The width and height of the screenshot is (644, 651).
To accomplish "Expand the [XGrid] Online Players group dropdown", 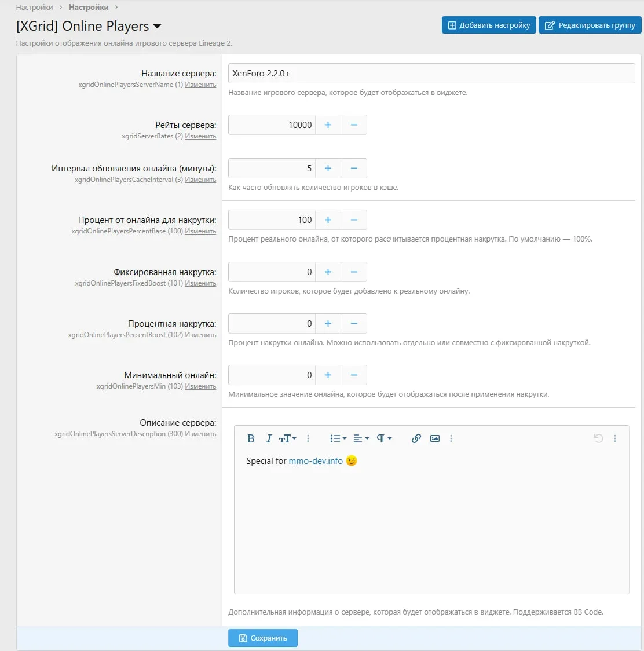I will coord(157,26).
